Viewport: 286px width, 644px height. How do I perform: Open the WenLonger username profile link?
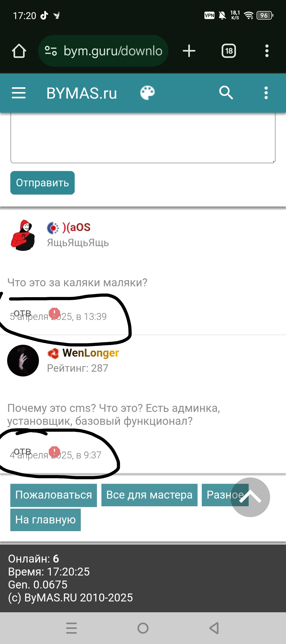tap(91, 353)
